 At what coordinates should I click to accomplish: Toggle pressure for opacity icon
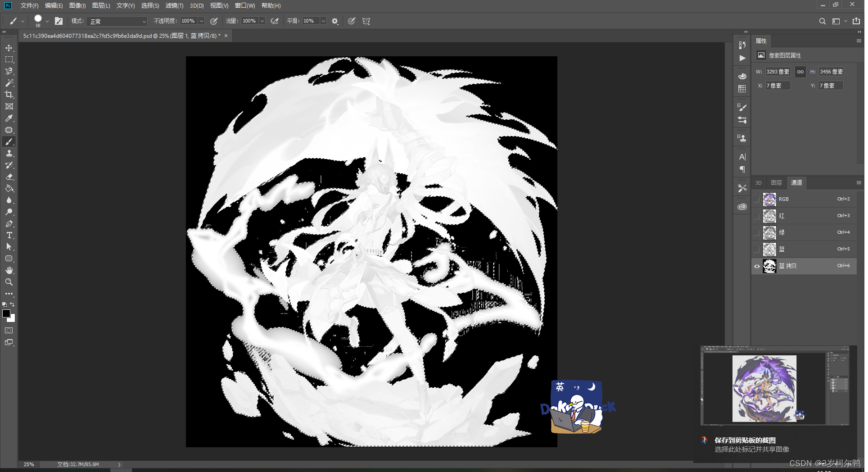tap(214, 21)
